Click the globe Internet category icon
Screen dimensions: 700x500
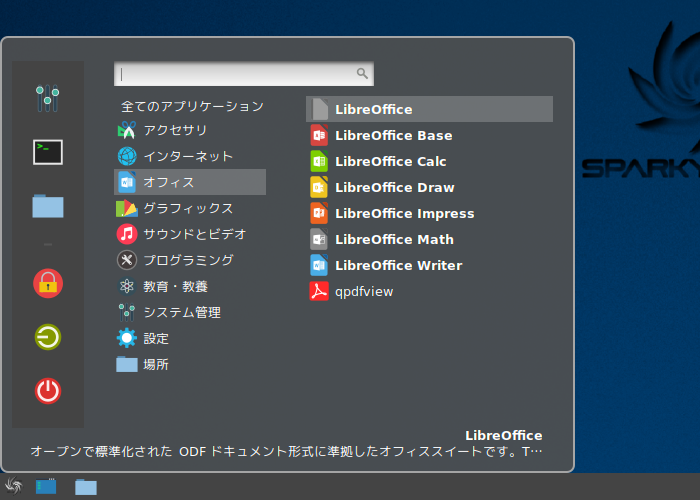coord(127,156)
